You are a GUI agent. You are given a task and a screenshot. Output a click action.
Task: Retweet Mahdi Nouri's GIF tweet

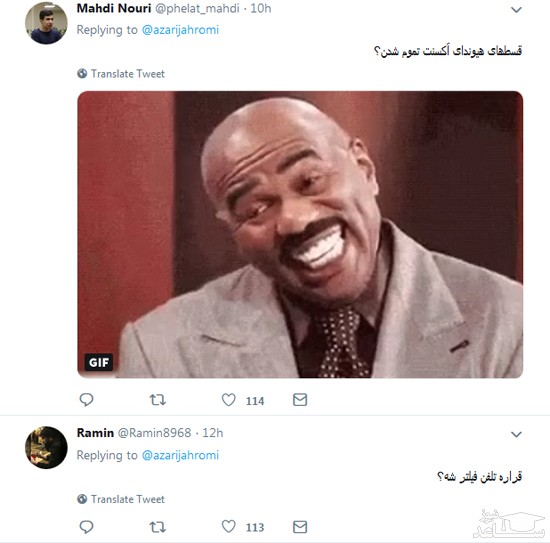click(x=158, y=400)
